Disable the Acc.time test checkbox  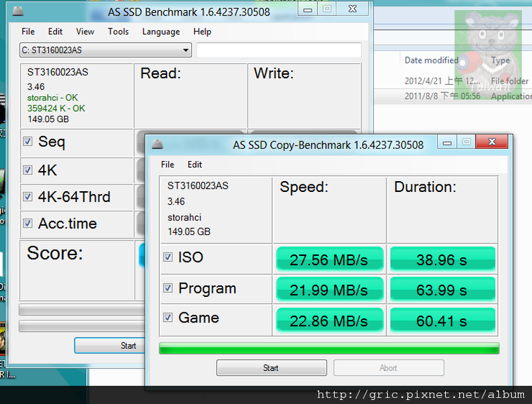pos(28,223)
